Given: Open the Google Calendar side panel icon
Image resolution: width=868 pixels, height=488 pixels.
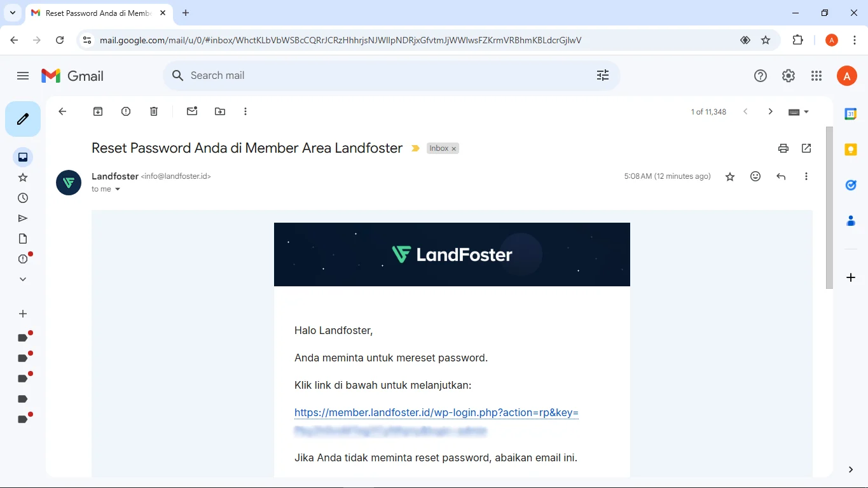Looking at the screenshot, I should tap(851, 114).
